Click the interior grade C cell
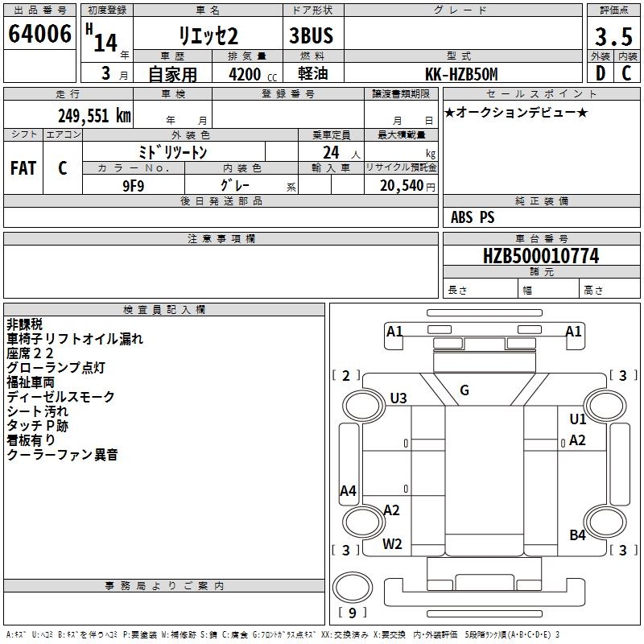The image size is (644, 644). 626,73
